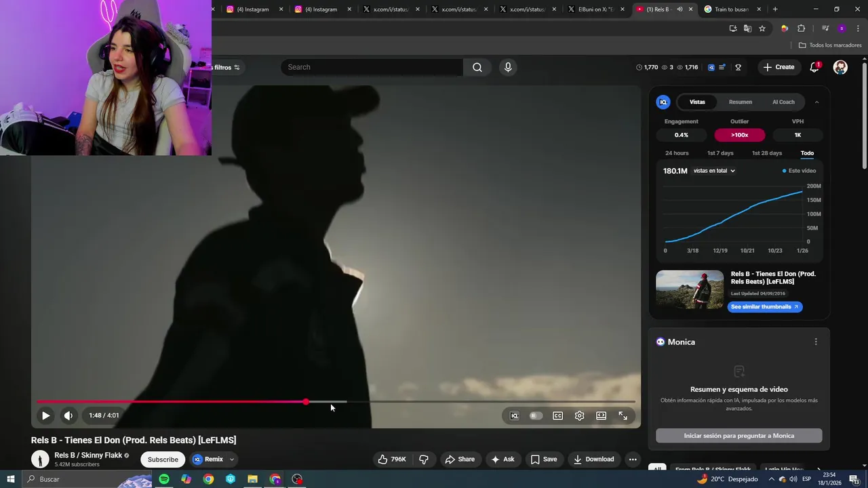Open the filtros filter settings
The image size is (868, 488).
click(226, 67)
